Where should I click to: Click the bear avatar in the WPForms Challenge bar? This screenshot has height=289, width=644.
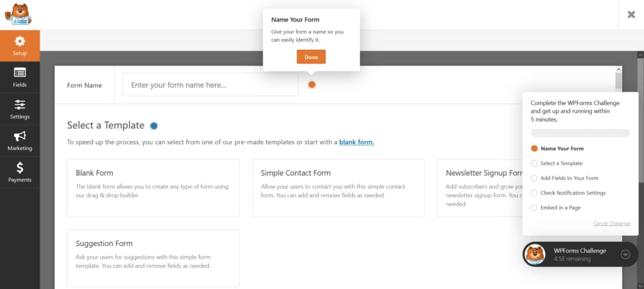(535, 254)
